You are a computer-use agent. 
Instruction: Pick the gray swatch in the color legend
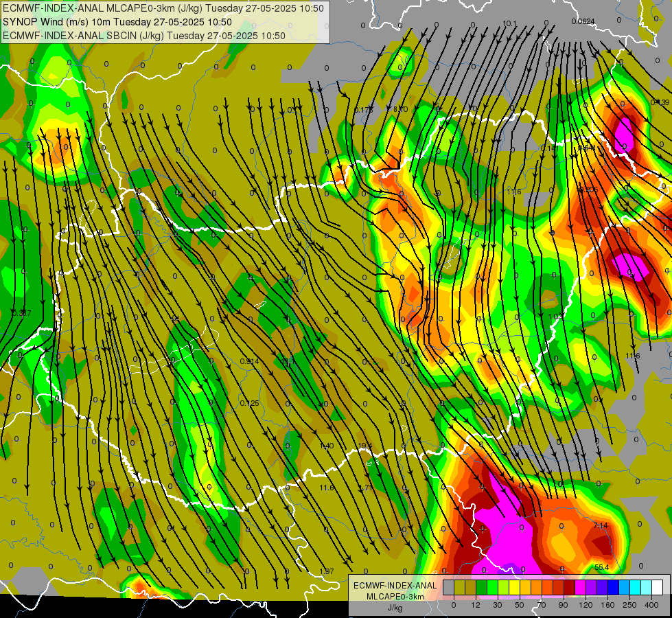pyautogui.click(x=449, y=587)
